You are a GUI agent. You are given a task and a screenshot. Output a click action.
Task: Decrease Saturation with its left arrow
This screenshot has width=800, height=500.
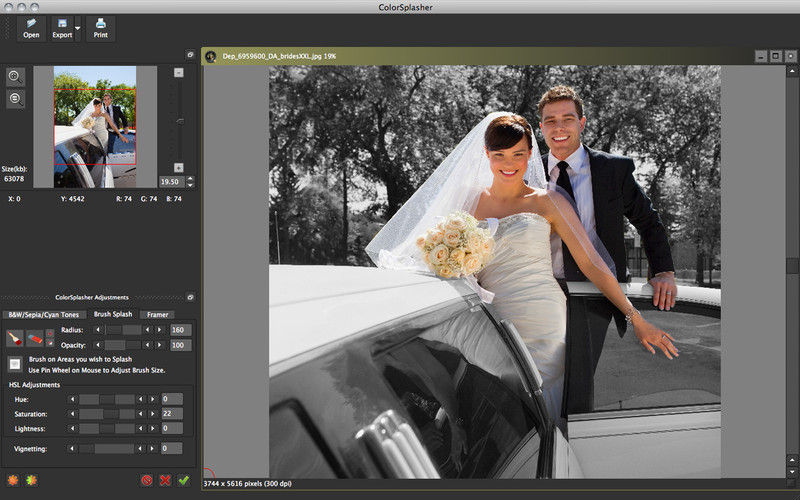click(72, 414)
